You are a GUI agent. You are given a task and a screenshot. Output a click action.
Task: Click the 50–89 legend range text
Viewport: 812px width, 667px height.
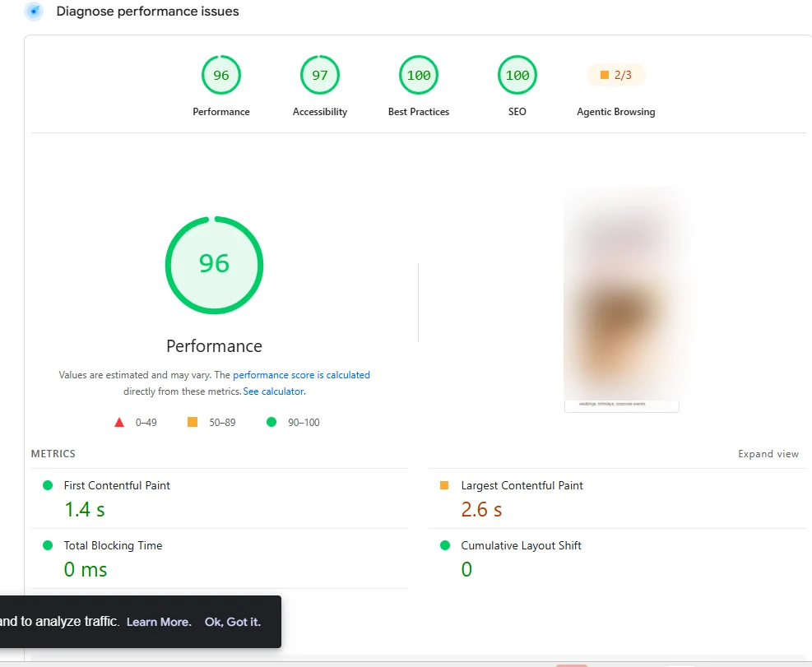(222, 423)
